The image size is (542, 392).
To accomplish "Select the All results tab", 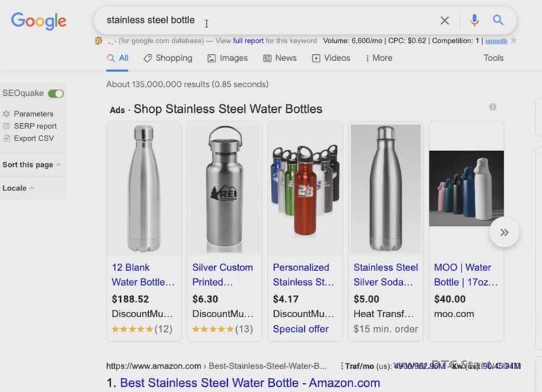I will coord(118,58).
